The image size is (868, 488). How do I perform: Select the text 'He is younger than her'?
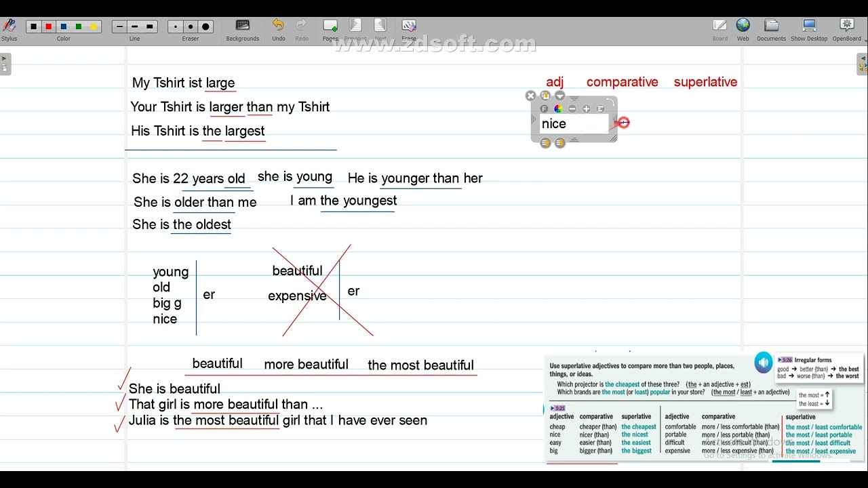415,178
